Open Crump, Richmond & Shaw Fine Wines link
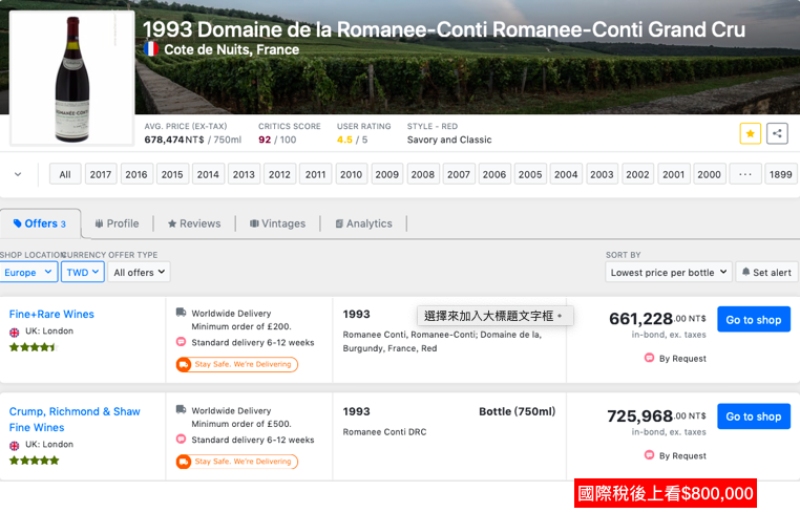This screenshot has height=513, width=800. pos(74,419)
